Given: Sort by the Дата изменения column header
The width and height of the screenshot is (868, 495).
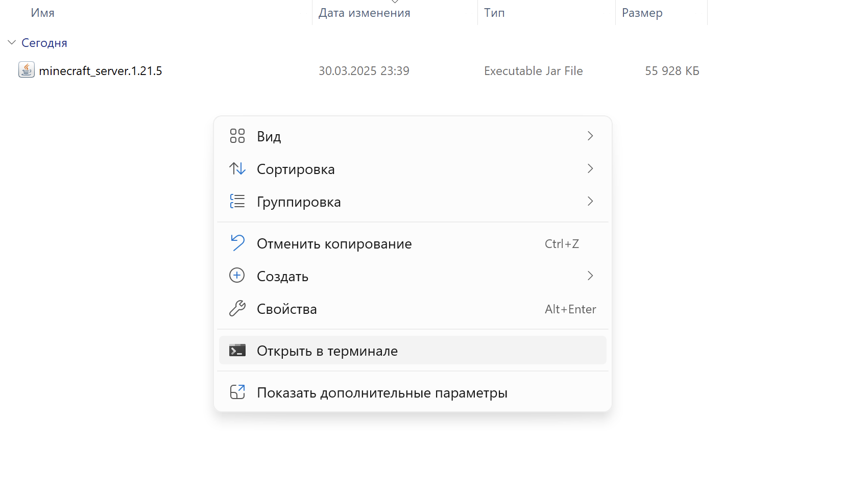Looking at the screenshot, I should point(365,13).
